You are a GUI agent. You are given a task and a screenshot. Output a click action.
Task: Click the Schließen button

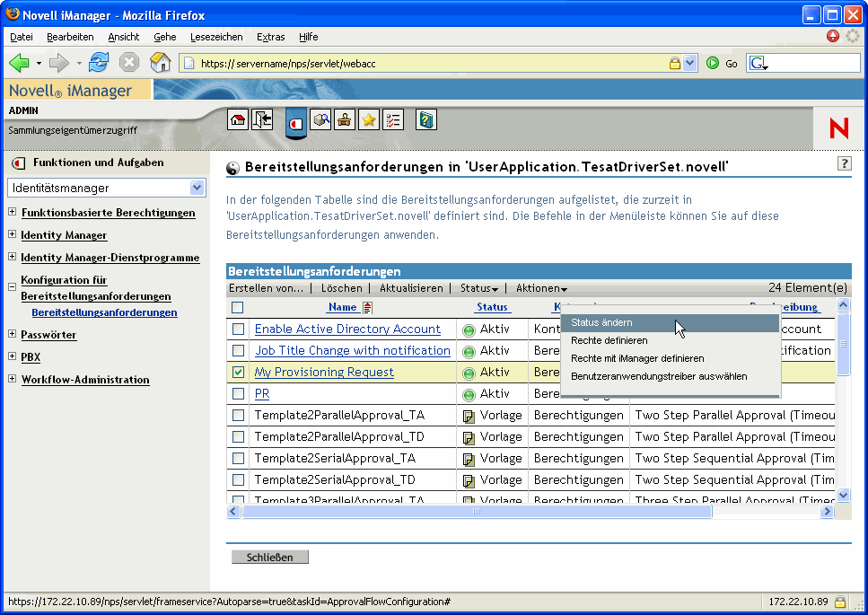(x=269, y=557)
